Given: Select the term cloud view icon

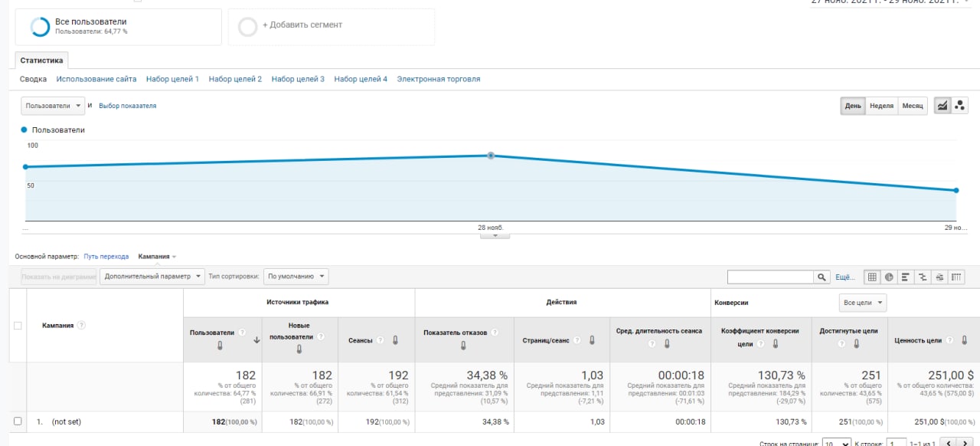Looking at the screenshot, I should 939,277.
